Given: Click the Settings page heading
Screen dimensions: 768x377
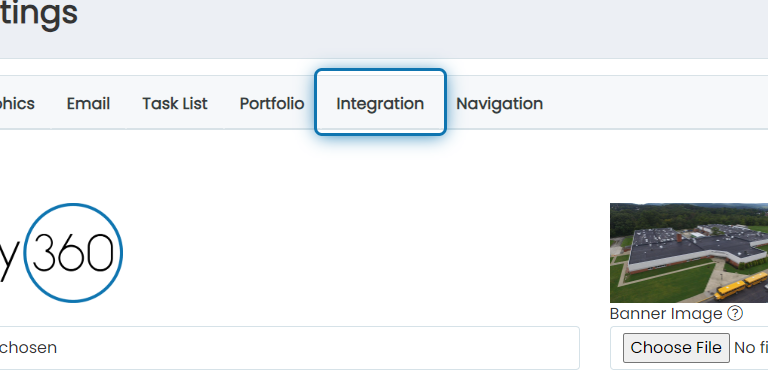Looking at the screenshot, I should 38,13.
